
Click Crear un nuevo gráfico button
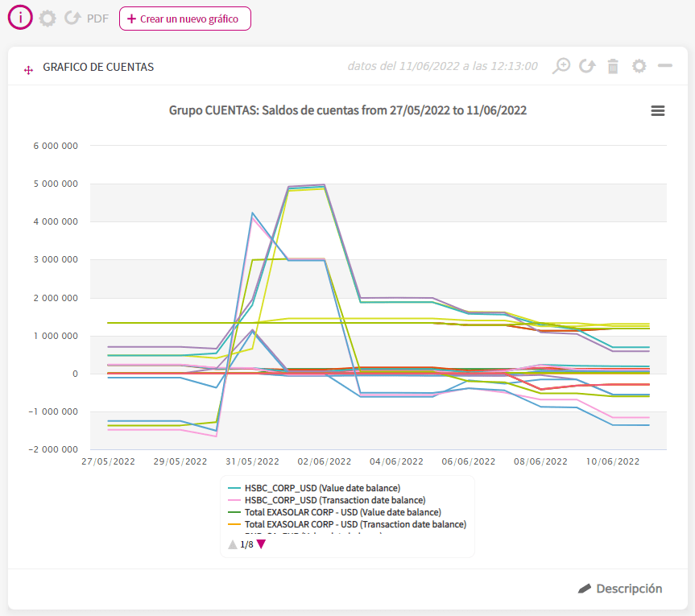(185, 19)
